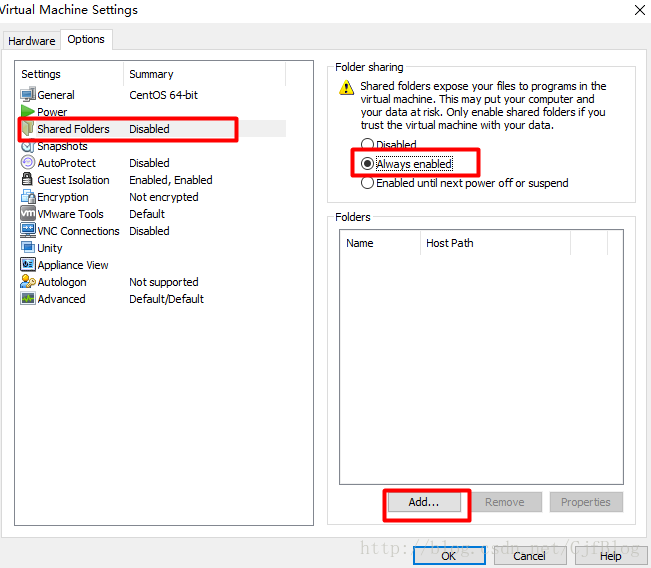Switch to the Options tab
The image size is (651, 568).
click(86, 39)
